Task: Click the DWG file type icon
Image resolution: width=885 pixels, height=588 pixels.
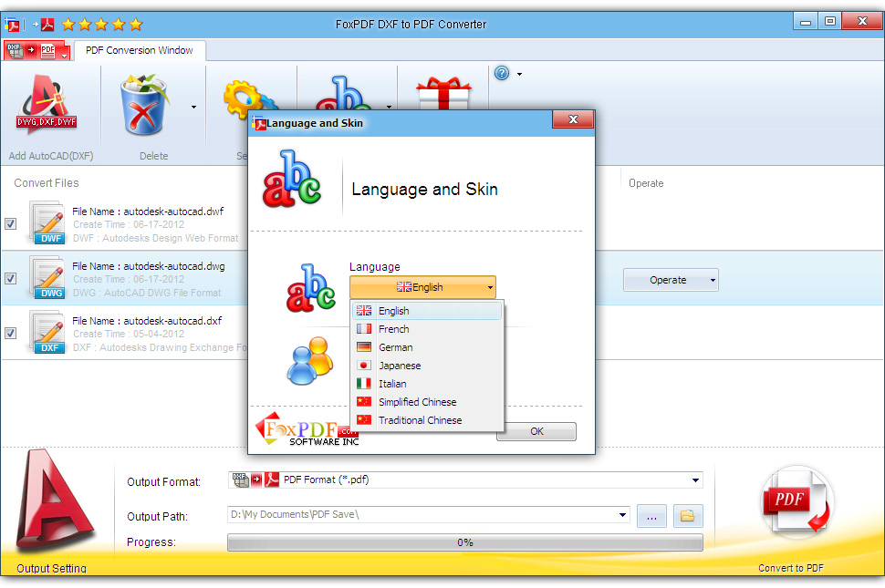Action: [47, 278]
